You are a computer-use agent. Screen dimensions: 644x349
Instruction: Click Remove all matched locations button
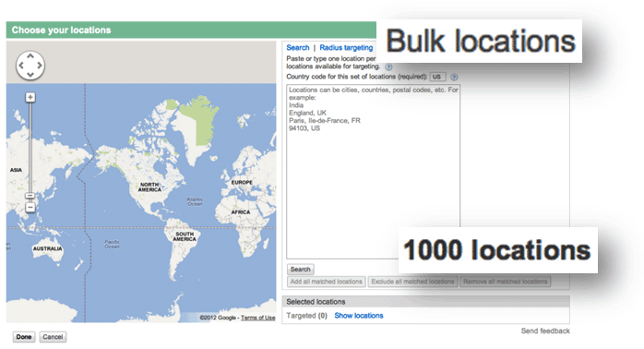[x=506, y=282]
